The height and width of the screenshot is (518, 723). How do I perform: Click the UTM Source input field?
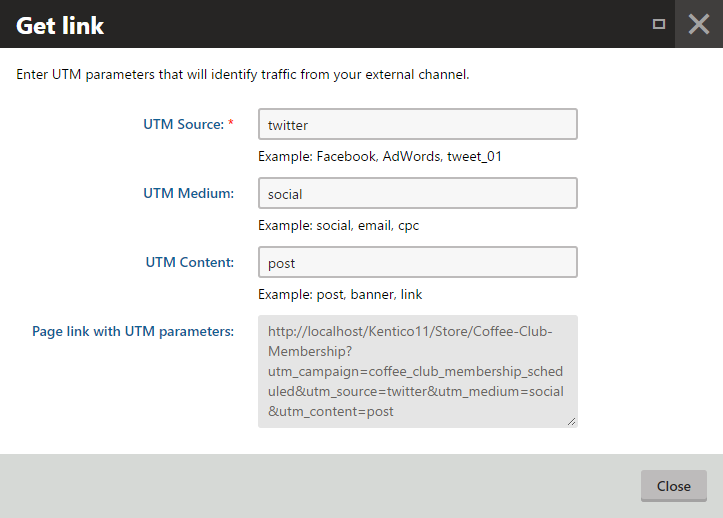(417, 125)
